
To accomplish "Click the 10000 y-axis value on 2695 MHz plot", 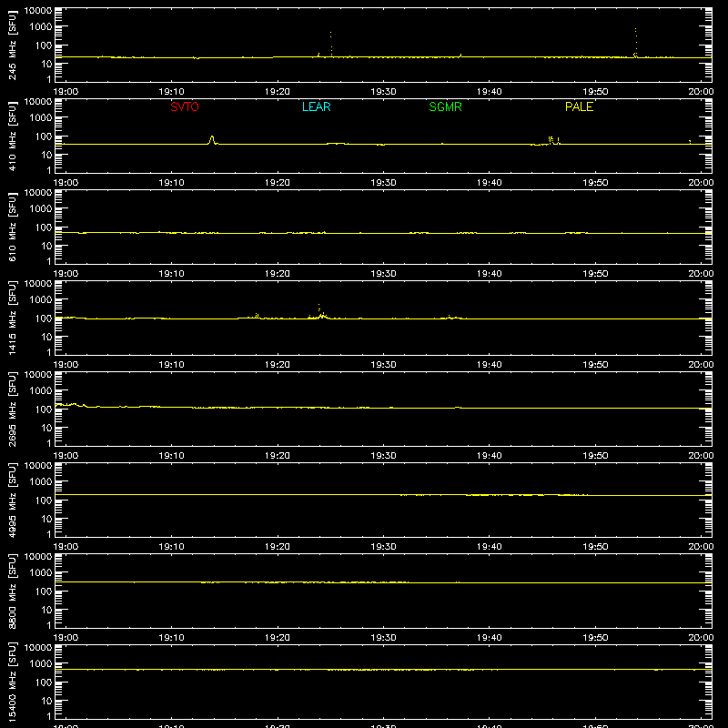I will pos(38,375).
